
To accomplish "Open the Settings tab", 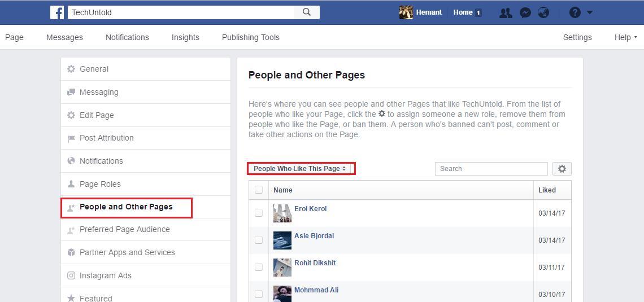I will [x=577, y=37].
